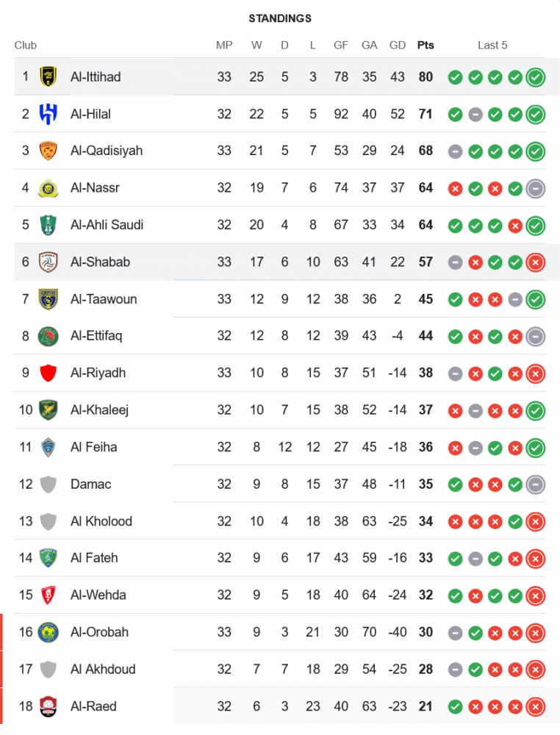Click the Al-Hilal club logo
This screenshot has width=560, height=735.
(x=49, y=114)
